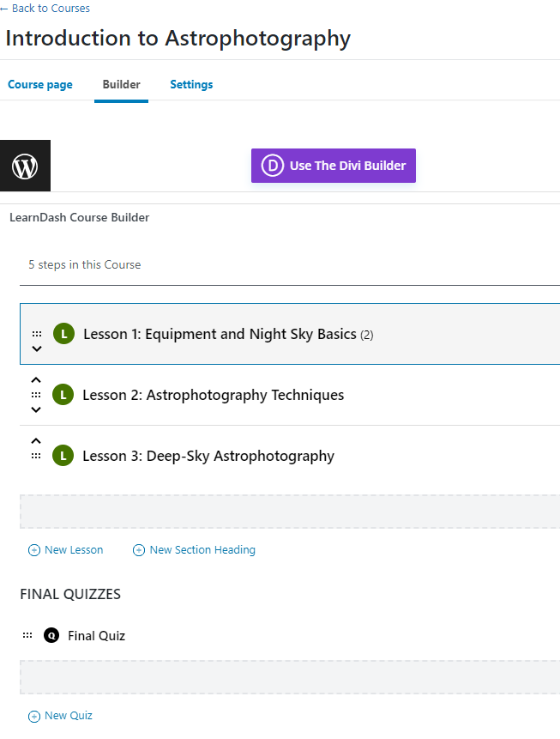Click the WordPress logo icon
The image size is (560, 739).
[25, 166]
